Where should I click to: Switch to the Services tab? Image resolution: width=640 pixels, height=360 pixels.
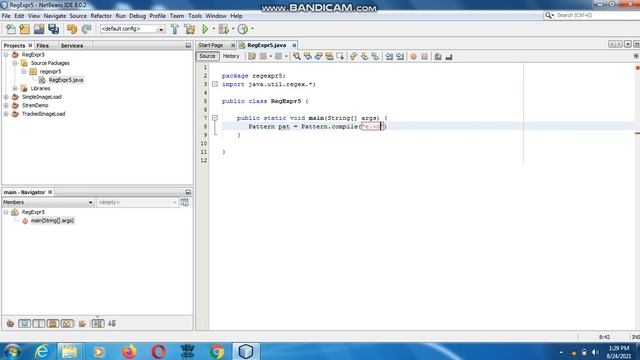pos(72,46)
